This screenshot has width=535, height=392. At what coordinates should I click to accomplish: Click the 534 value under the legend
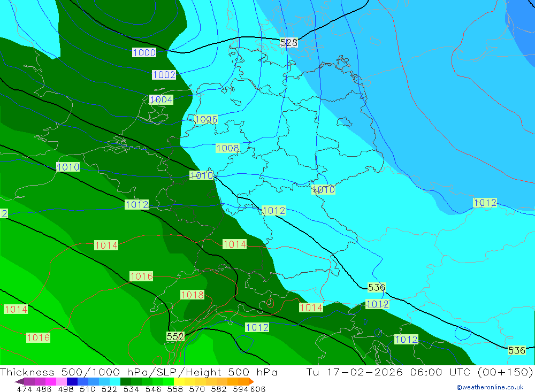point(131,389)
